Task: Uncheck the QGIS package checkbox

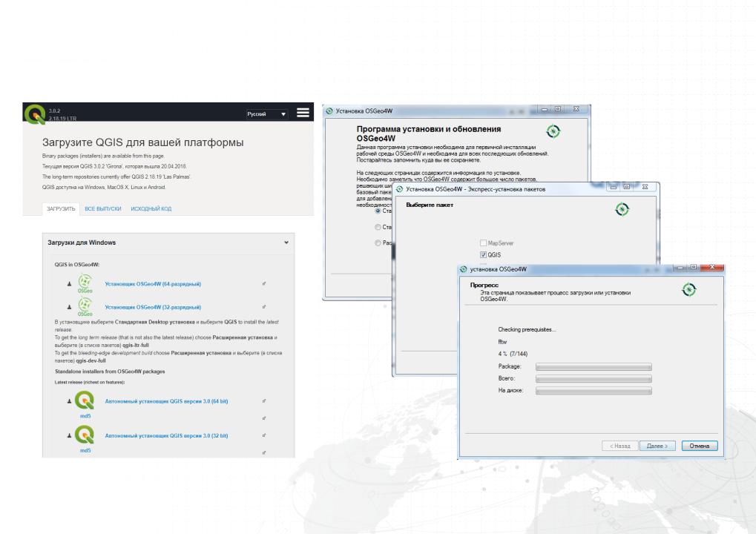Action: pyautogui.click(x=483, y=255)
